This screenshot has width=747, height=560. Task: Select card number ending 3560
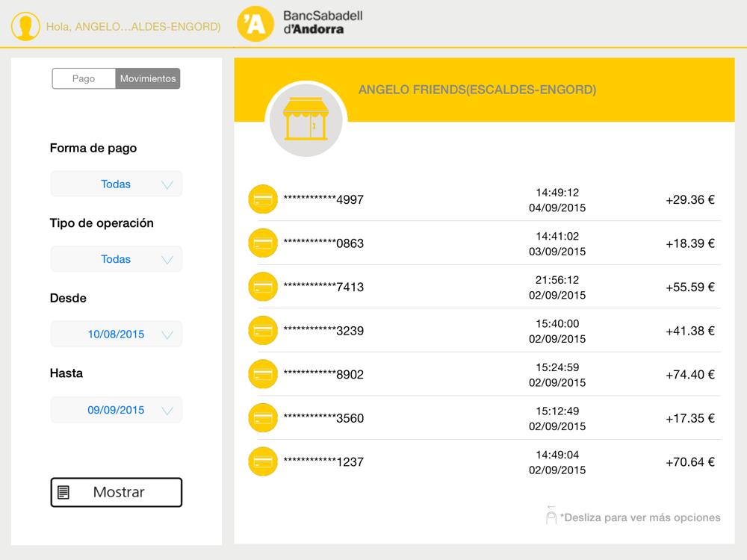[323, 419]
